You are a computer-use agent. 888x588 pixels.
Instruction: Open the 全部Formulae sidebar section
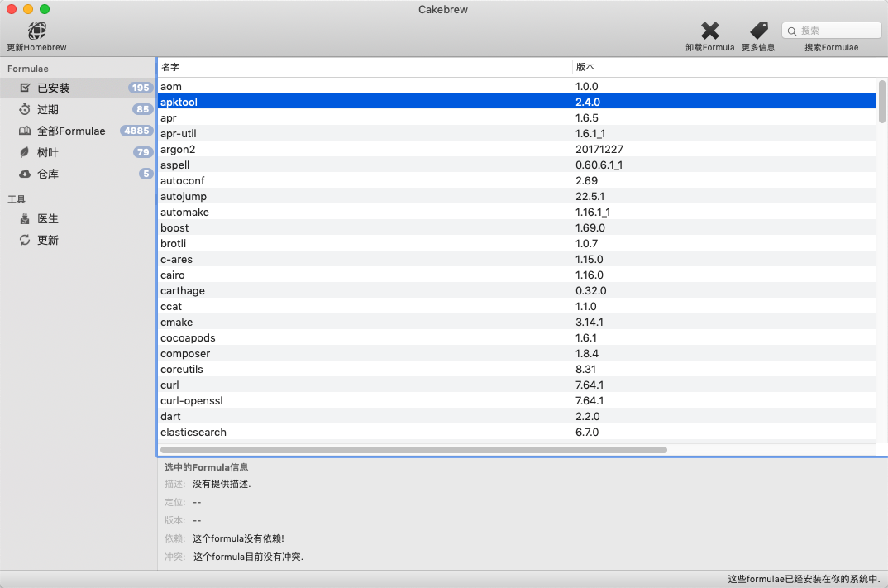coord(79,131)
